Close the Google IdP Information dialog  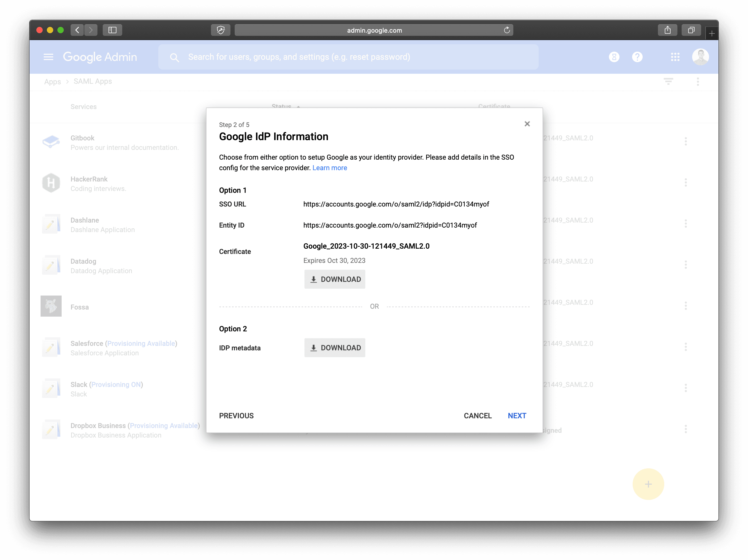527,124
